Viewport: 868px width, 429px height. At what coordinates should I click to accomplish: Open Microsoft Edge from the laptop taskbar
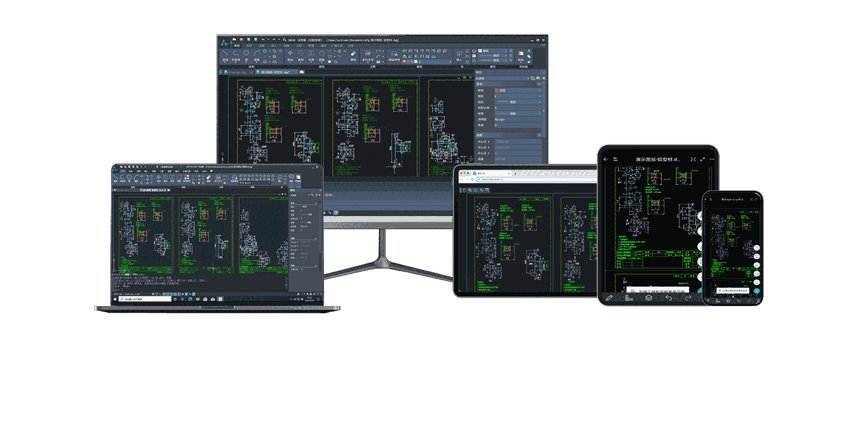pos(190,299)
